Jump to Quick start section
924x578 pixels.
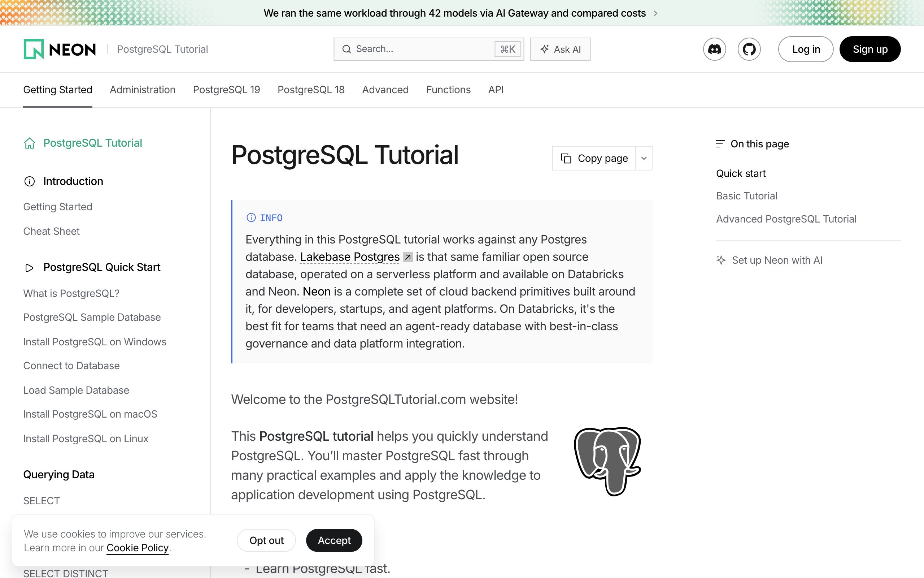pos(741,173)
